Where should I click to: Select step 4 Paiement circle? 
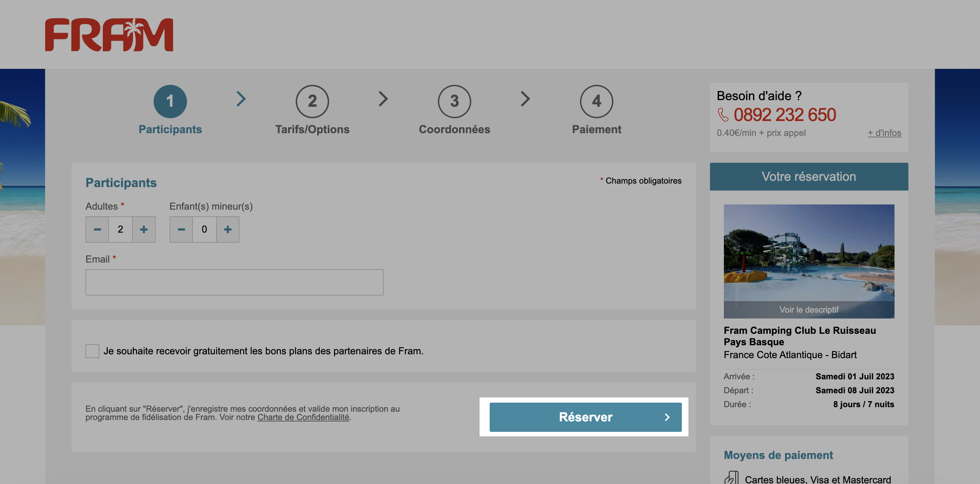[596, 101]
